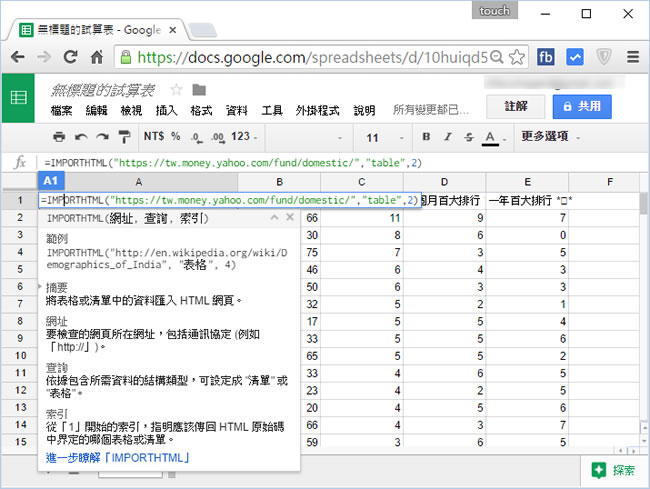The image size is (650, 489).
Task: Click the undo arrow icon
Action: [80, 136]
